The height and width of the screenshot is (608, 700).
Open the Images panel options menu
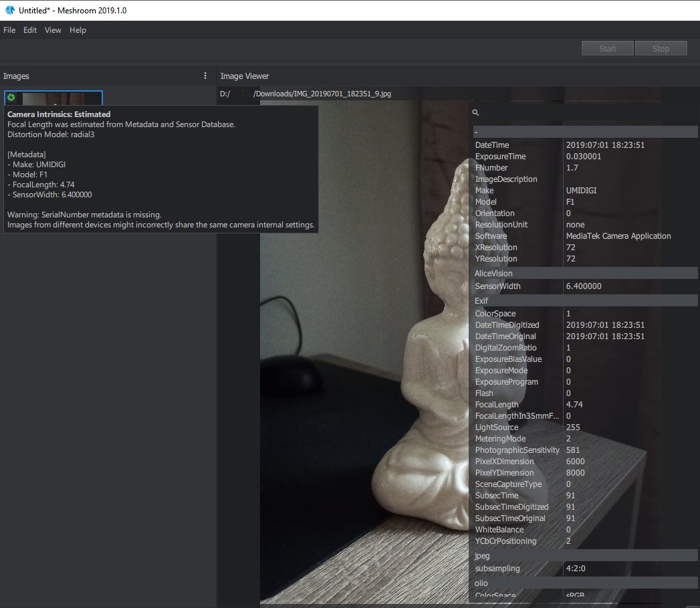click(x=205, y=76)
